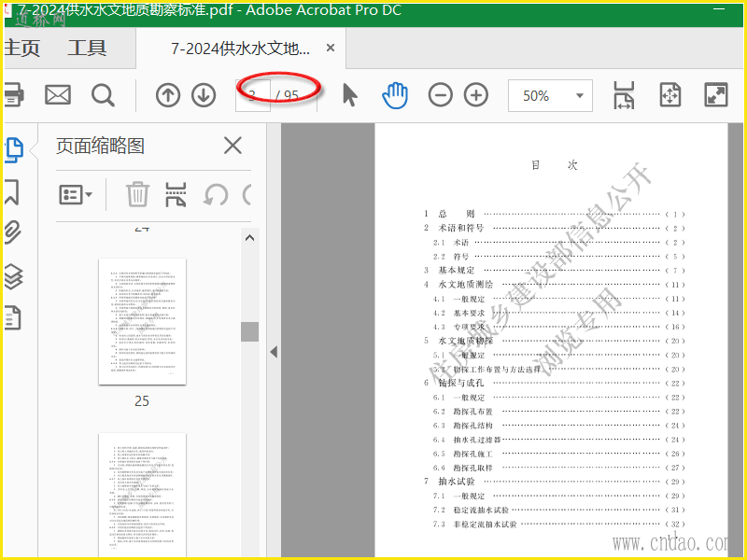Open thumbnails panel options dropdown
Viewport: 747px width, 560px height.
point(76,195)
